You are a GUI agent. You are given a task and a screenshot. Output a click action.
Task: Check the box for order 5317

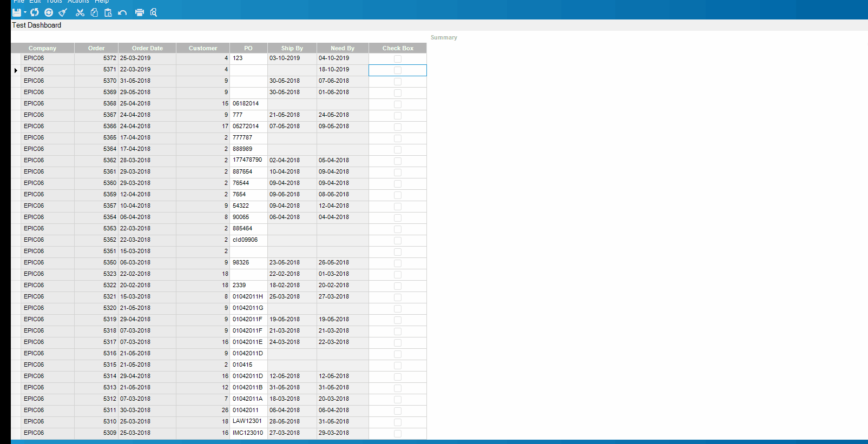pyautogui.click(x=398, y=343)
